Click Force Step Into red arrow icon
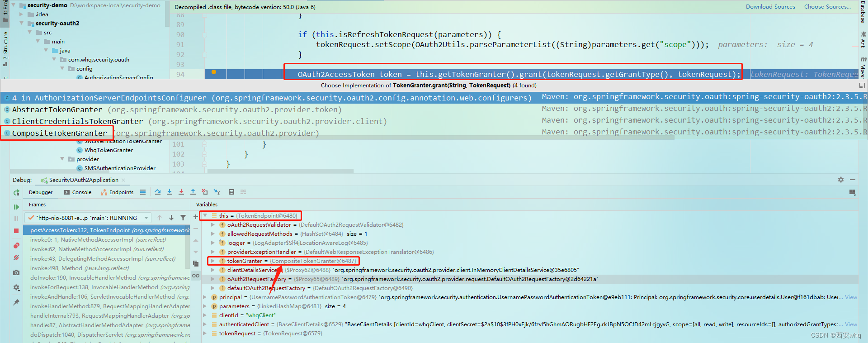 pyautogui.click(x=181, y=192)
